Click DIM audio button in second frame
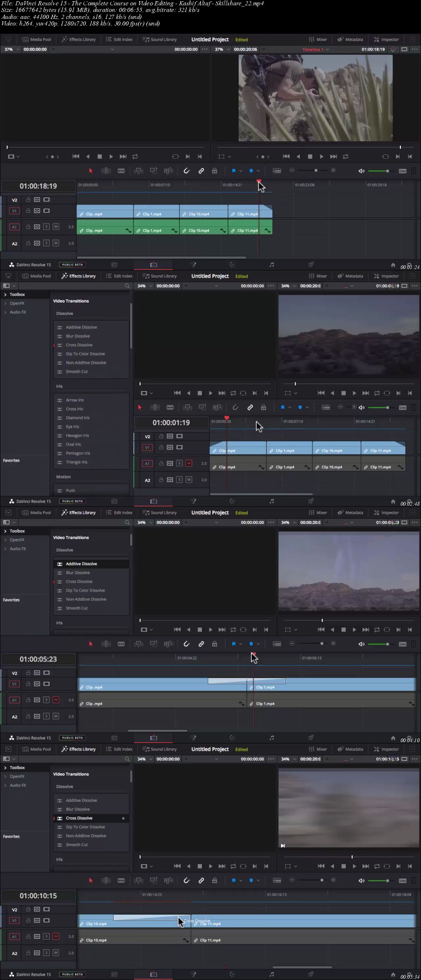421x980 pixels. [x=402, y=408]
